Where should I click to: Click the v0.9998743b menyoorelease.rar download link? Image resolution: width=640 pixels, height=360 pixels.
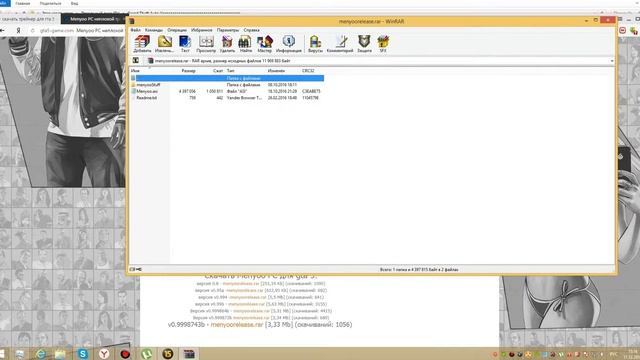point(237,324)
